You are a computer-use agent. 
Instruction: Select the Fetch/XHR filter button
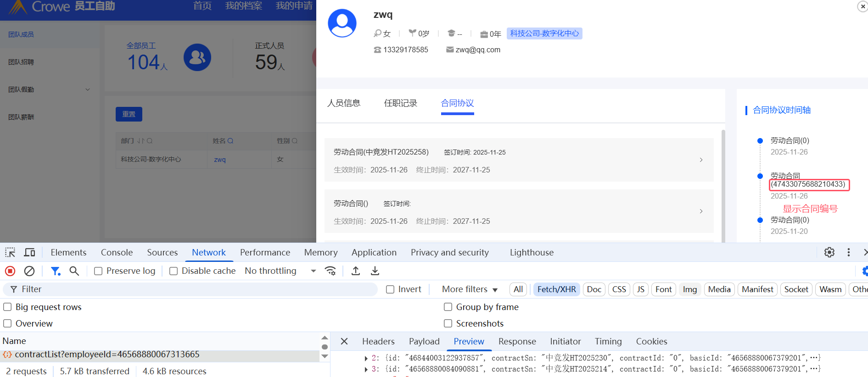556,289
